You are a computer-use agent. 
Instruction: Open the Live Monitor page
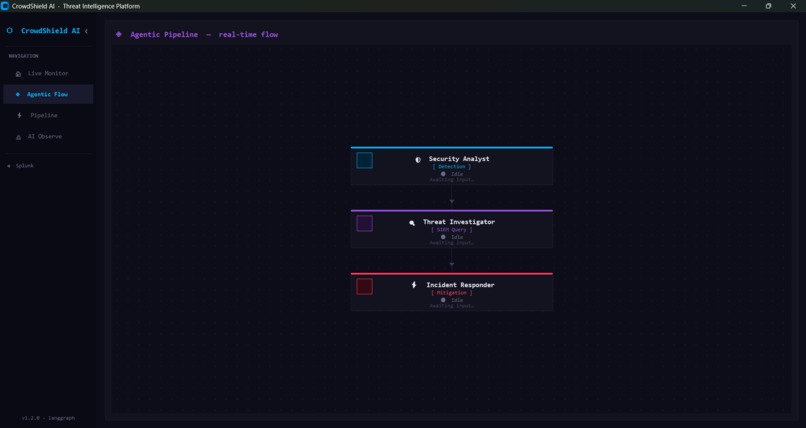coord(48,73)
